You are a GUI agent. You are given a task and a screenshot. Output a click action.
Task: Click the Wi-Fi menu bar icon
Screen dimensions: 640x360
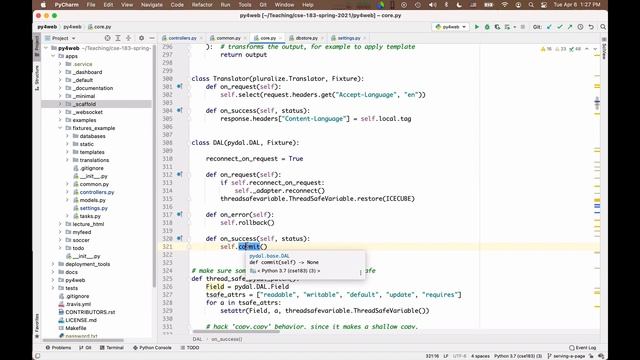click(x=505, y=5)
